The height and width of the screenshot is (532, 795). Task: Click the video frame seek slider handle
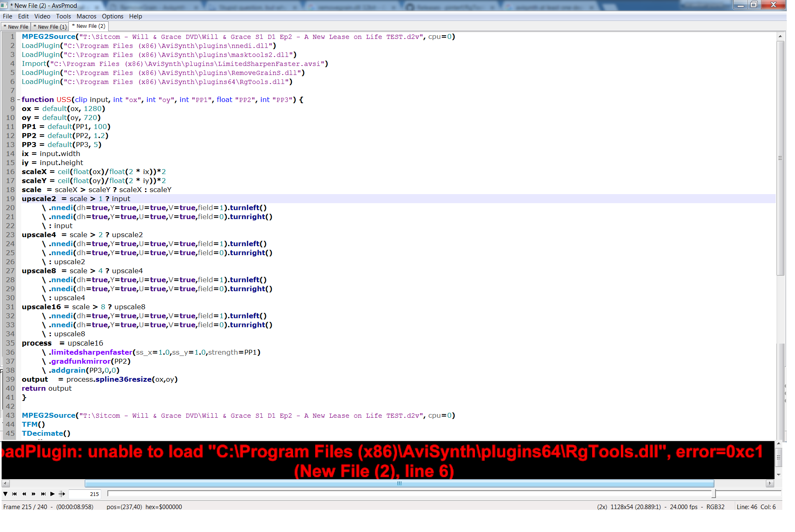(713, 494)
